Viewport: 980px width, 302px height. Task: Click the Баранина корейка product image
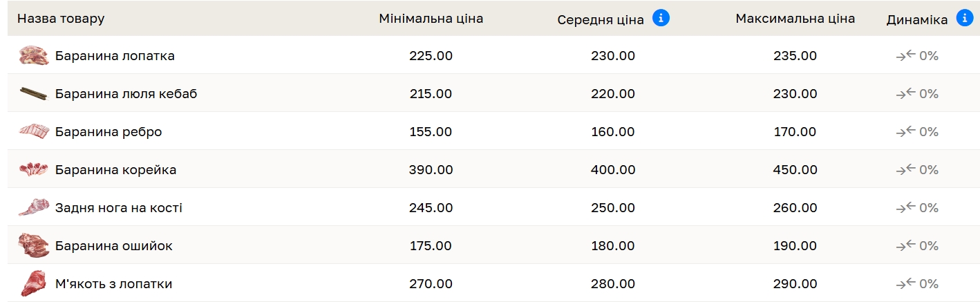tap(33, 169)
